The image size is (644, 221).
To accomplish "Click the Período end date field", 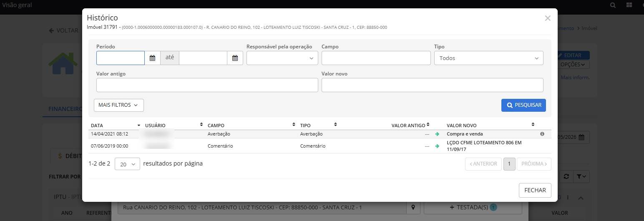I will (203, 58).
